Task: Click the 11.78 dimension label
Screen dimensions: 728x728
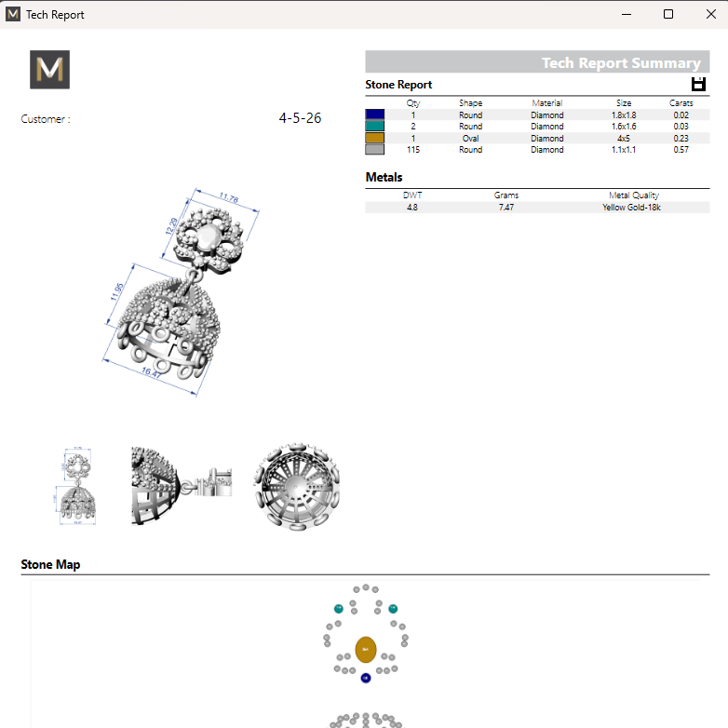Action: [228, 197]
